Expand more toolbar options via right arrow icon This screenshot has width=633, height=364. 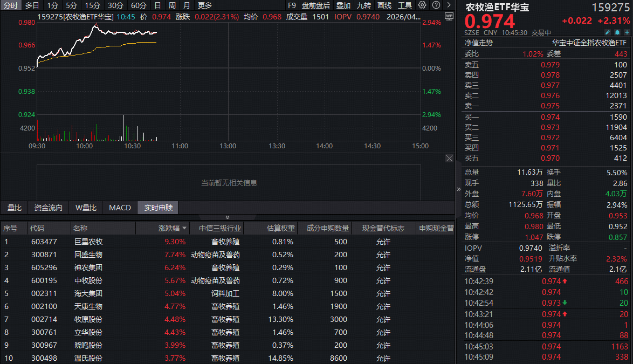click(x=449, y=5)
